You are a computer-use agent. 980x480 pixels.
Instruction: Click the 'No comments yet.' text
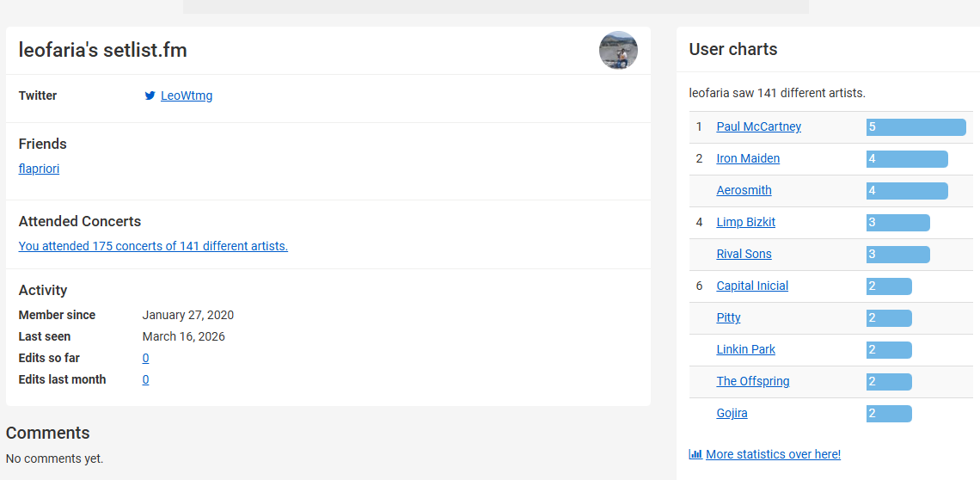54,458
